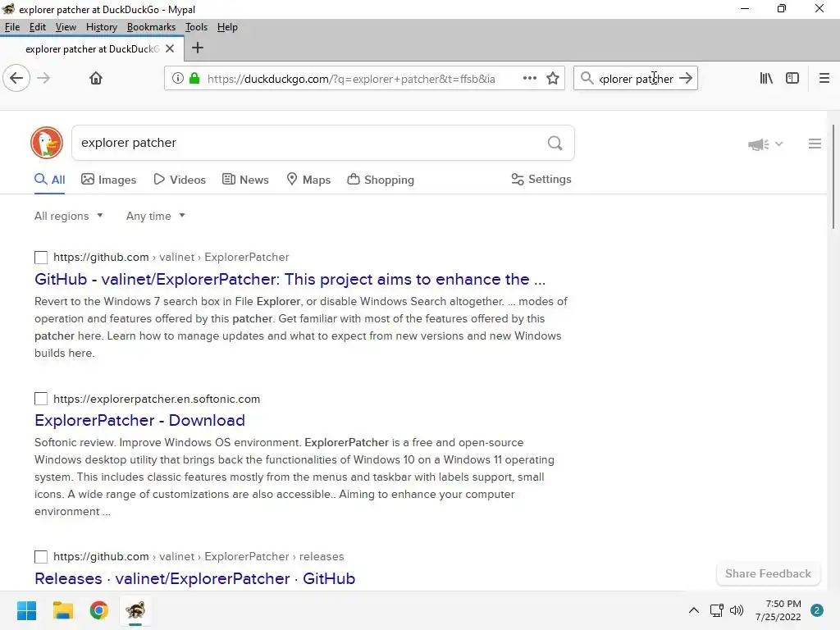
Task: Click the explorer patcher browser tab
Action: pos(92,48)
